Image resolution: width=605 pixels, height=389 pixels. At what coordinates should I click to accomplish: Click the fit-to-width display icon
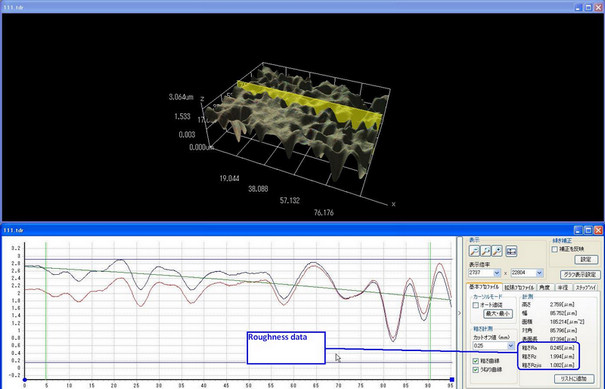[x=511, y=251]
